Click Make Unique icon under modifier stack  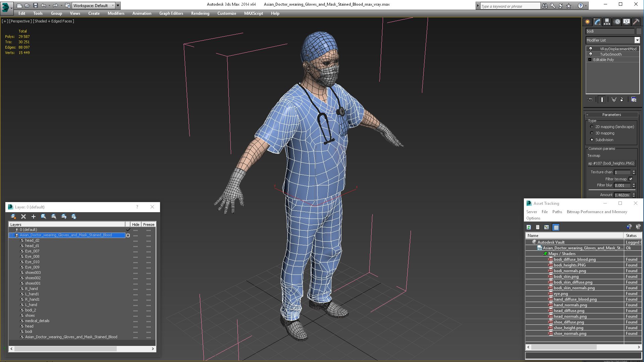point(614,100)
